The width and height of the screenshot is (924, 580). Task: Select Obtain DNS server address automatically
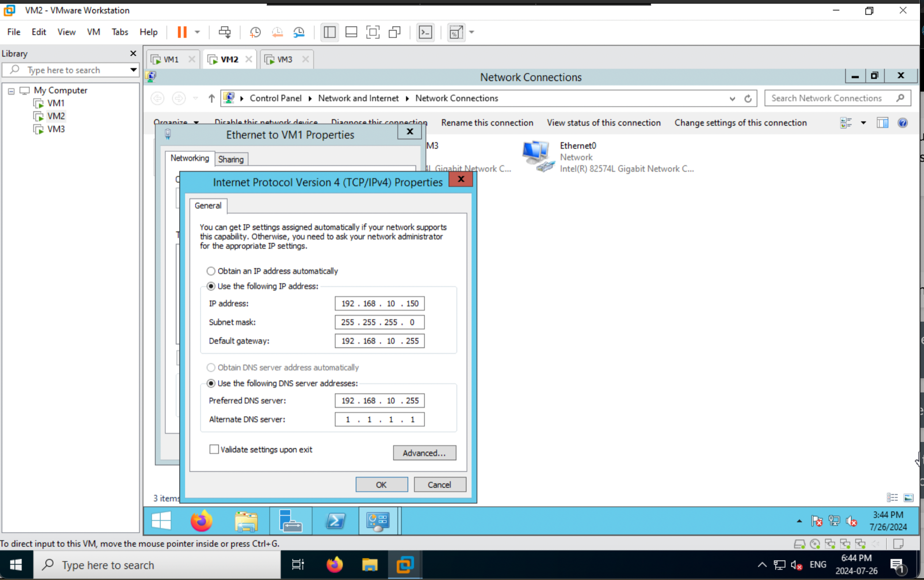(211, 367)
